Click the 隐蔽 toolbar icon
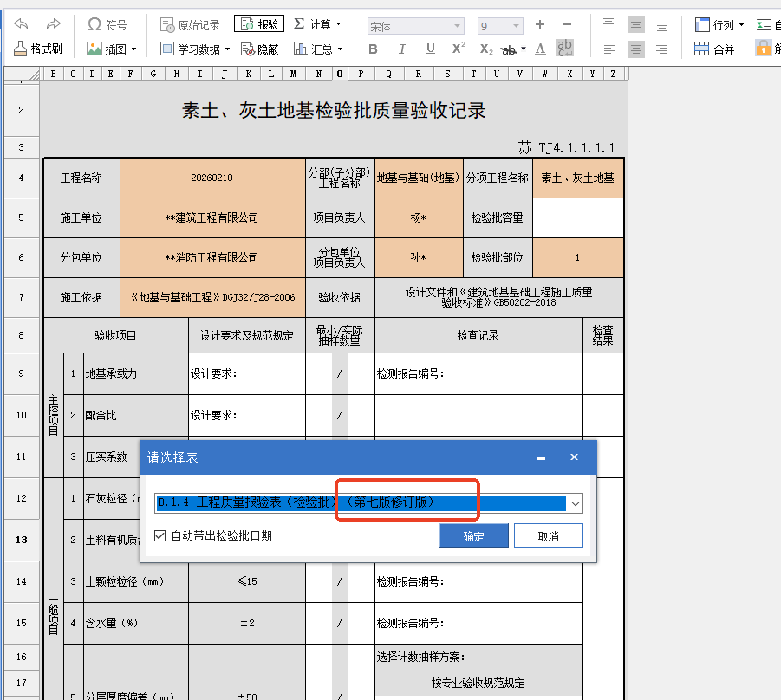 [259, 49]
